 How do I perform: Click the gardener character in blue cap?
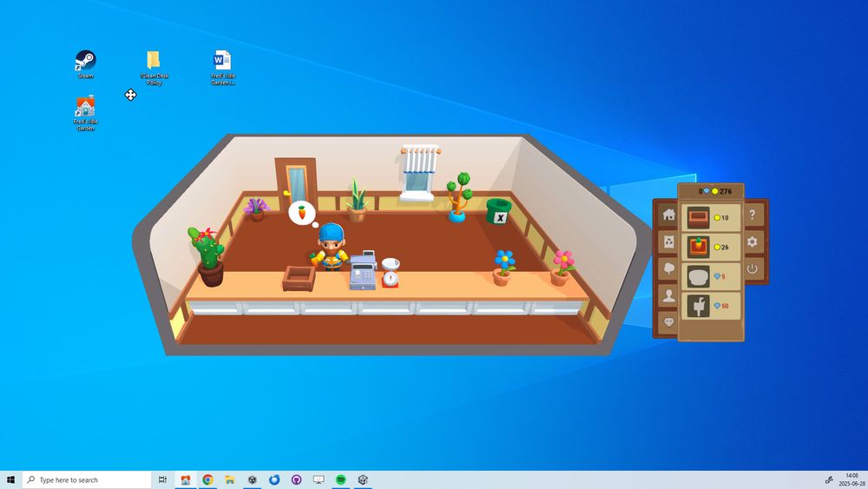(331, 247)
